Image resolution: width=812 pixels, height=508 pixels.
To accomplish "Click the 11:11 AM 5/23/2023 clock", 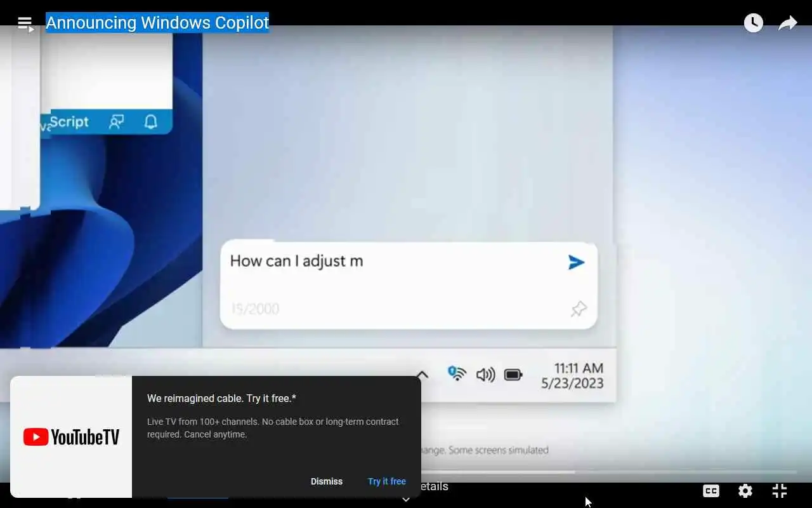I will tap(572, 376).
